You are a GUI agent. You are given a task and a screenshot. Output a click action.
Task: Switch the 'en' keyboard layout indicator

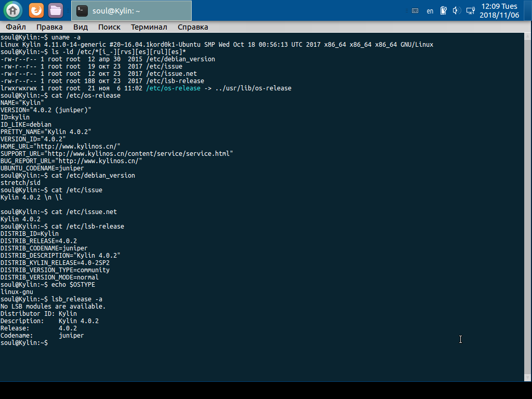pos(430,11)
